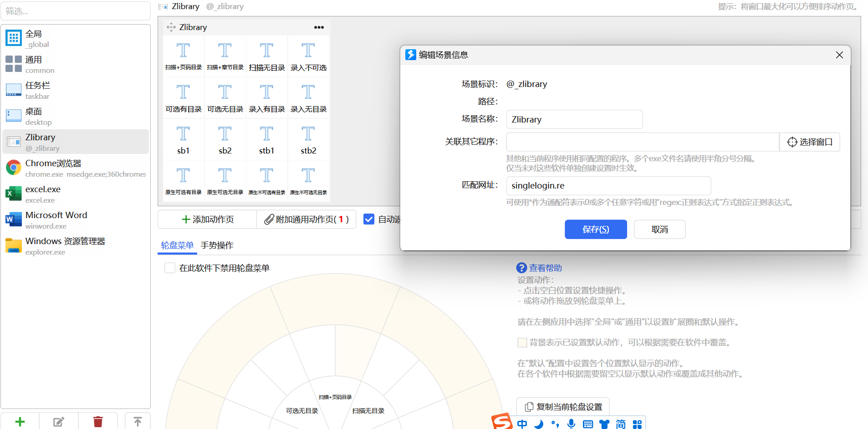Close the 编辑场景信息 dialog

(x=839, y=55)
